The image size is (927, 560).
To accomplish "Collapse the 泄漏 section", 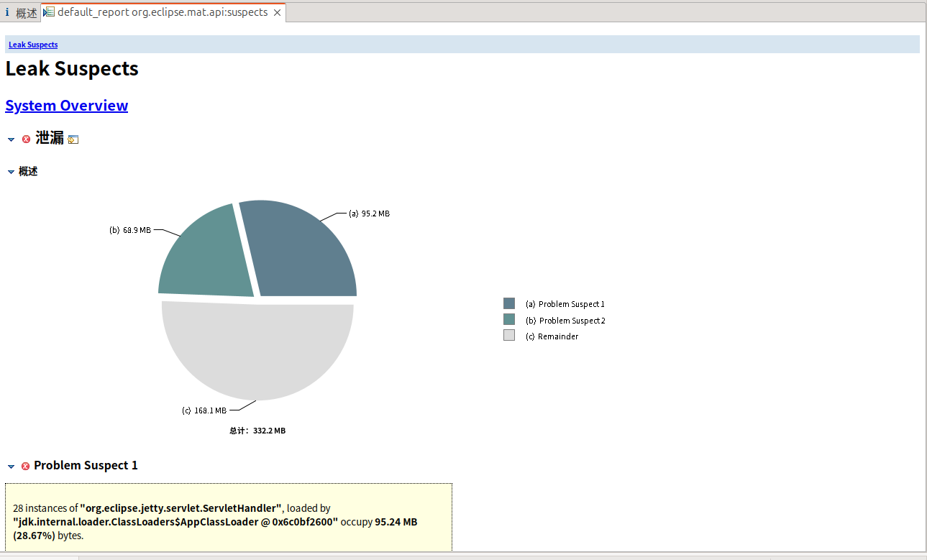I will [11, 139].
